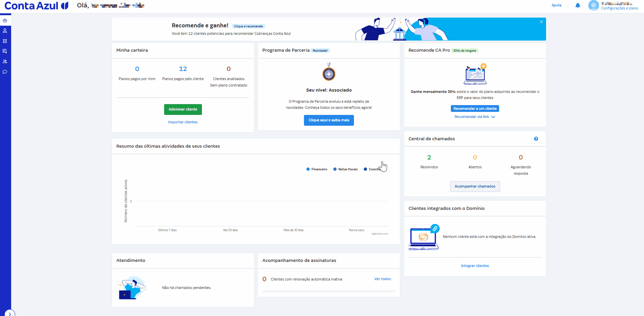Click the 0 Clientes analisados count

[x=229, y=69]
